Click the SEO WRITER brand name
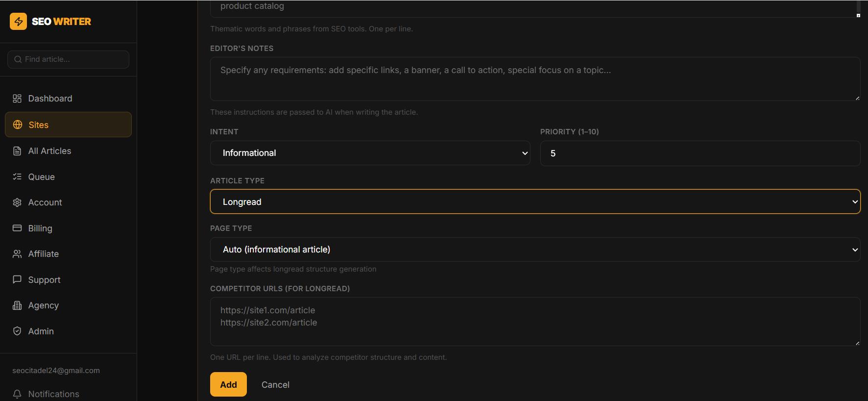This screenshot has height=401, width=868. [61, 22]
